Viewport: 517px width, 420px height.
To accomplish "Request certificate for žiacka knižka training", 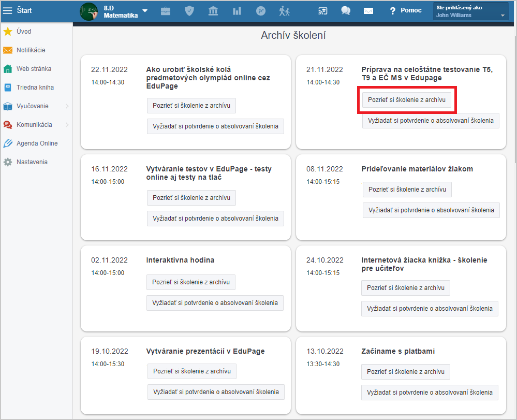I will 430,309.
